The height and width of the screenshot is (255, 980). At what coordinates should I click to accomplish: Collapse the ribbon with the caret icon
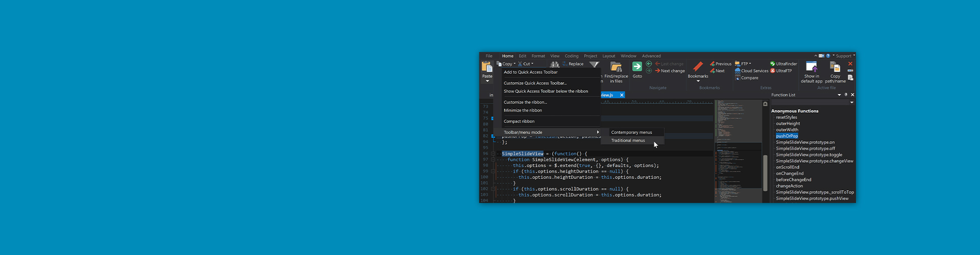816,56
